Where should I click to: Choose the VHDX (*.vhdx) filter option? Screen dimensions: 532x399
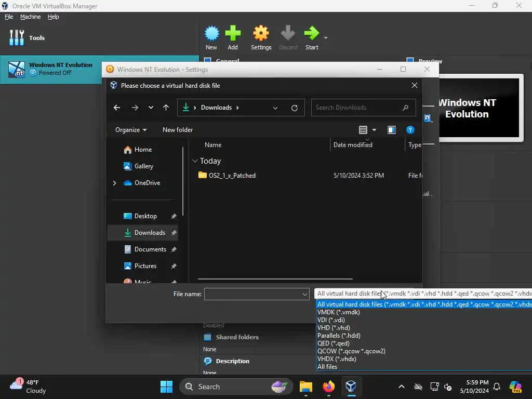337,359
